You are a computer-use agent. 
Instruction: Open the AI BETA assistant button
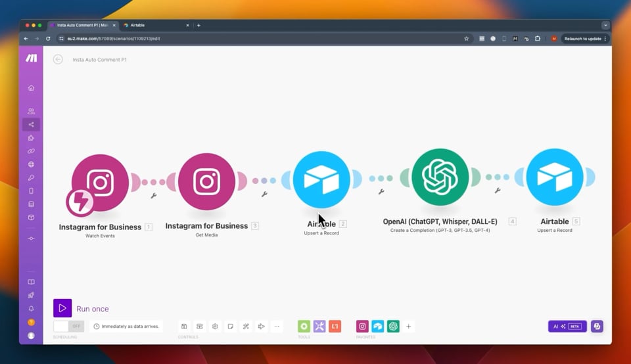pos(567,326)
